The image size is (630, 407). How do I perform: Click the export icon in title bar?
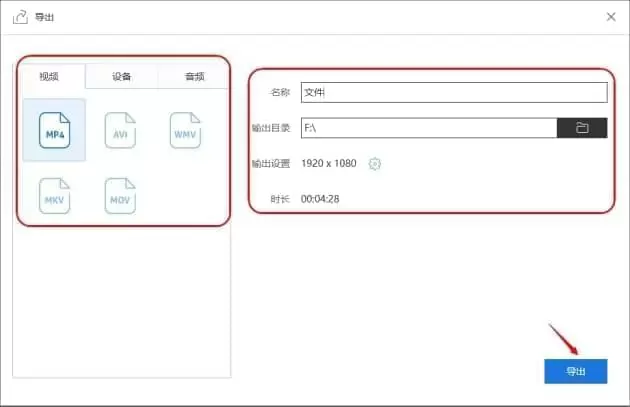(20, 17)
